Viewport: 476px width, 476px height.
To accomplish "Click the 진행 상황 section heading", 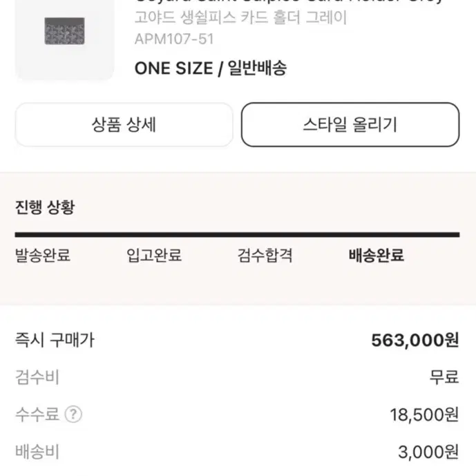I will click(45, 207).
